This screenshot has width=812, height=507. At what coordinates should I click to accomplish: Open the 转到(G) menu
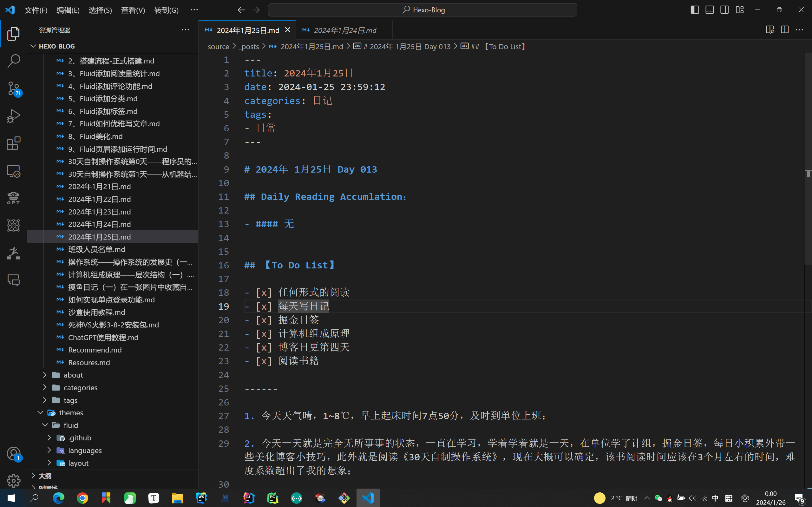[x=166, y=10]
